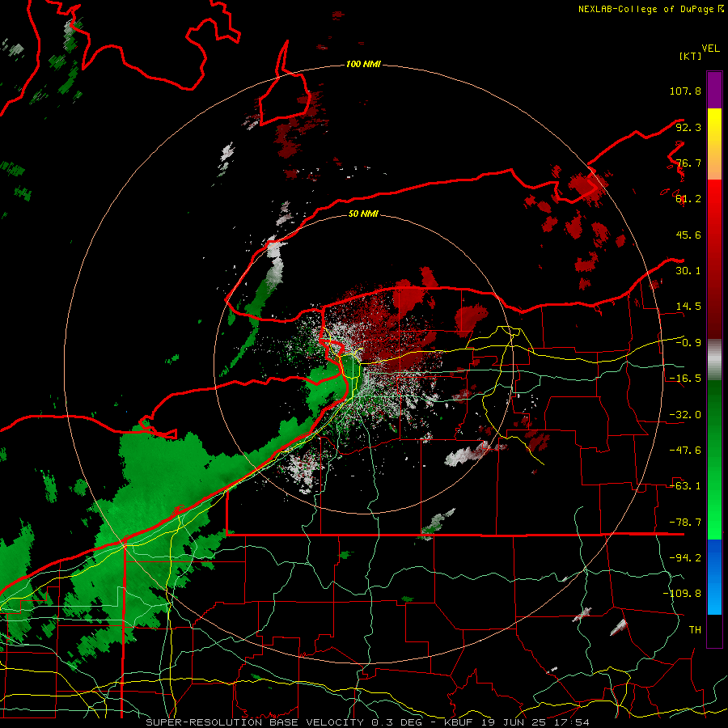The width and height of the screenshot is (728, 728).
Task: Click the 50 NMI range ring label
Action: click(x=363, y=214)
